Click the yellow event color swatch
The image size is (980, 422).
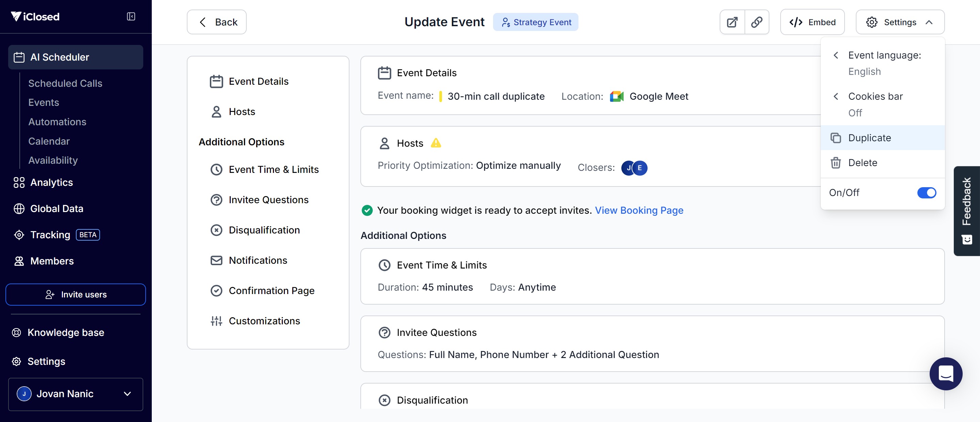(x=440, y=96)
